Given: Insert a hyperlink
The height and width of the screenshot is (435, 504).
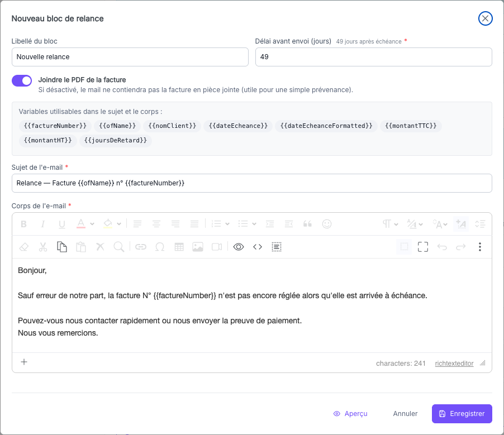Looking at the screenshot, I should click(140, 247).
